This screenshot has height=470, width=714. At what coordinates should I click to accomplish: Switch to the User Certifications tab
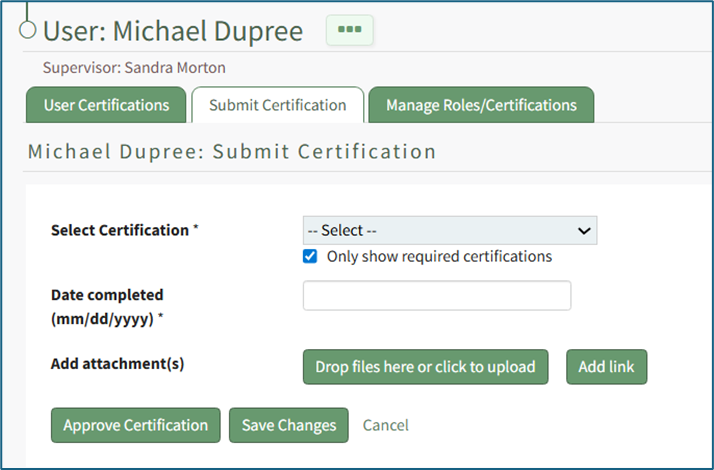[x=107, y=105]
